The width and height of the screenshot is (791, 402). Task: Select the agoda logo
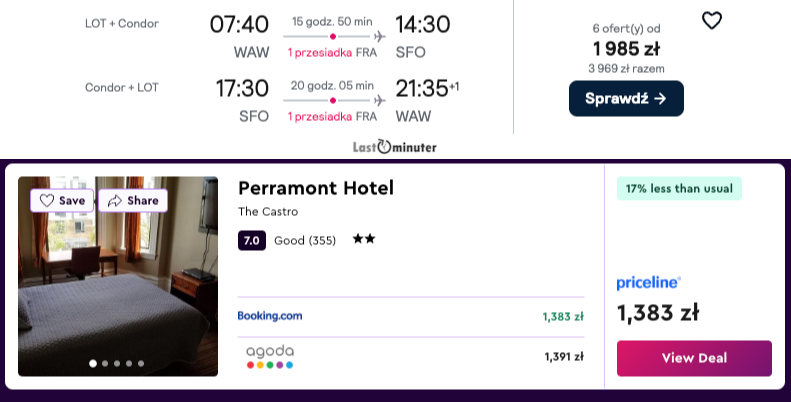pyautogui.click(x=270, y=356)
